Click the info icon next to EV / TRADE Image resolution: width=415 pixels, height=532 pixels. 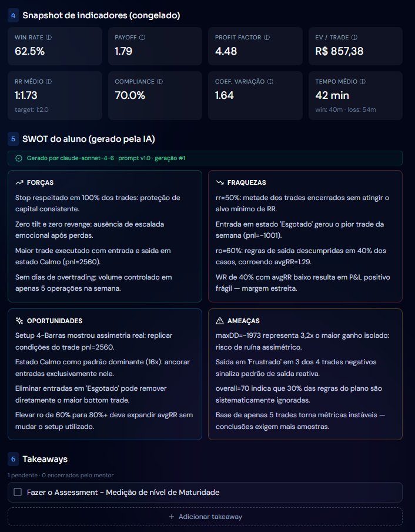354,37
